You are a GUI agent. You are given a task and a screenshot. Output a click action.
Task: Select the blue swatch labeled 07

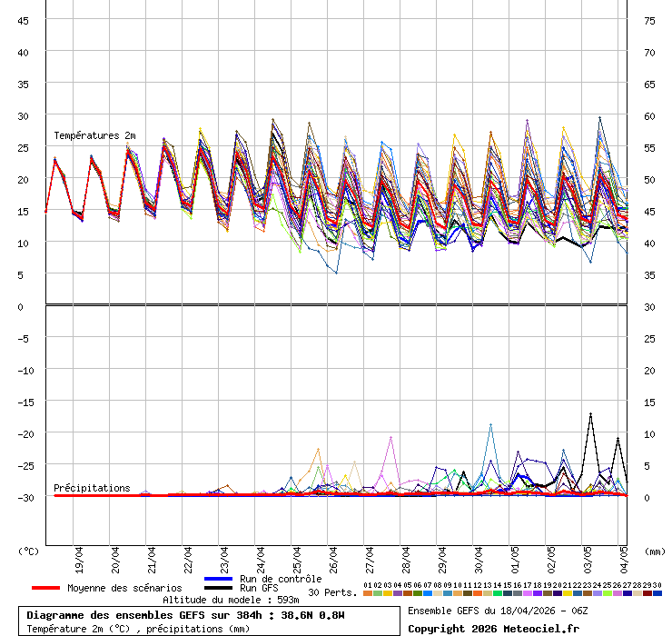pyautogui.click(x=427, y=593)
